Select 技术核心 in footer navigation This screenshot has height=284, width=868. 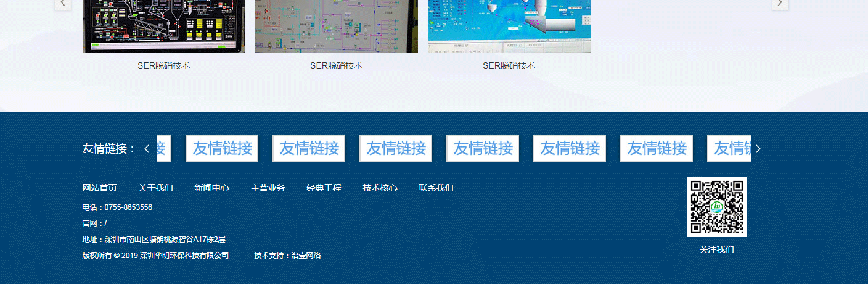(x=380, y=188)
